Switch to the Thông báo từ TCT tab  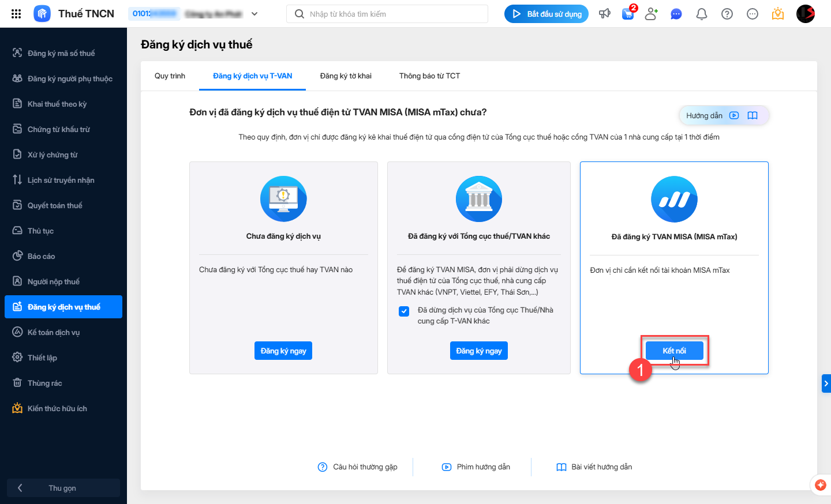[x=430, y=76]
